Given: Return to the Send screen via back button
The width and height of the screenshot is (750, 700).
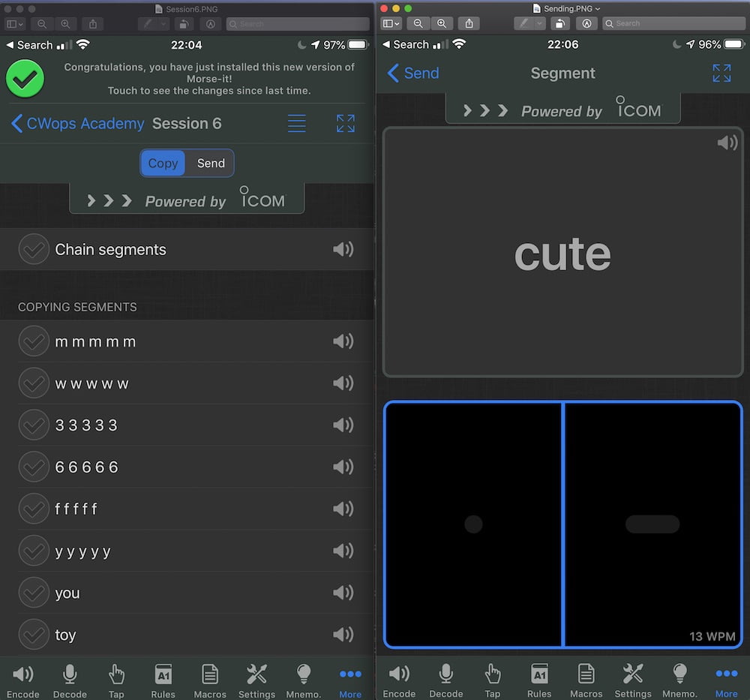Looking at the screenshot, I should pos(412,73).
